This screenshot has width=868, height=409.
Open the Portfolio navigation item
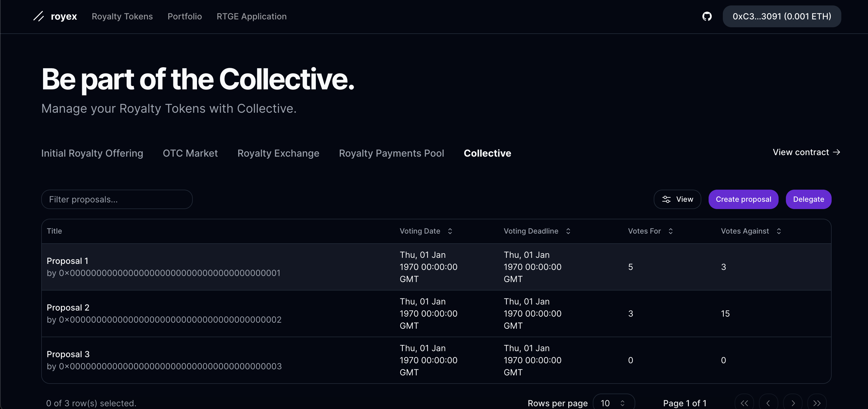[x=185, y=16]
